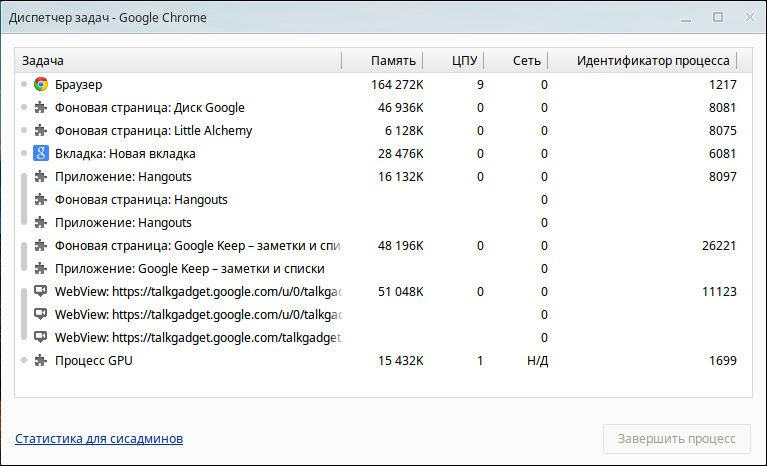Viewport: 767px width, 466px height.
Task: Select Приложение: Google Keep – заметки и списки
Action: point(384,268)
